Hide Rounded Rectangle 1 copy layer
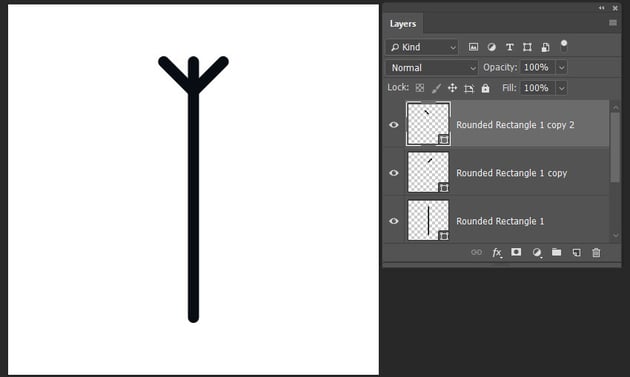 (x=394, y=173)
